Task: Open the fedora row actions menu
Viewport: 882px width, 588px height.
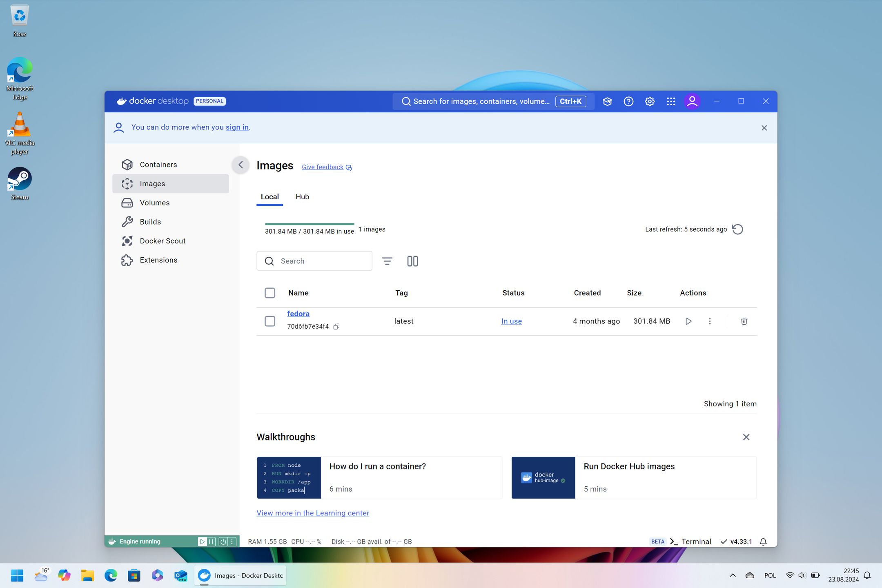Action: tap(710, 321)
